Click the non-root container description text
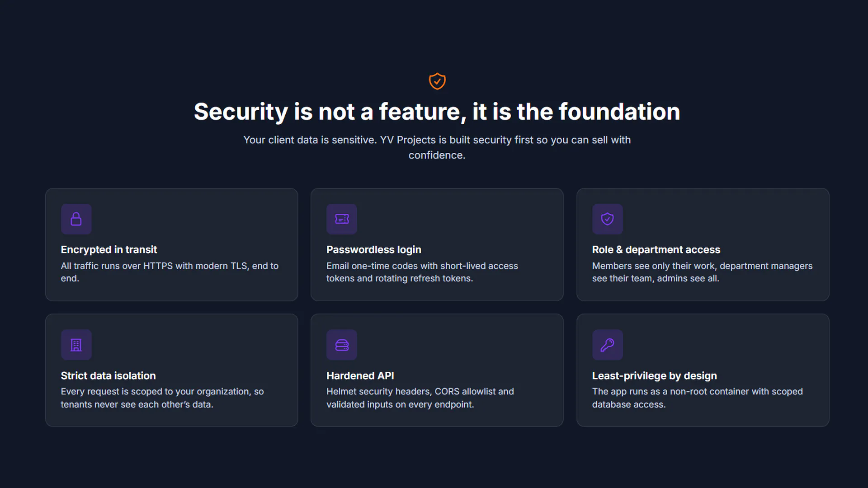The width and height of the screenshot is (868, 488). (x=698, y=398)
